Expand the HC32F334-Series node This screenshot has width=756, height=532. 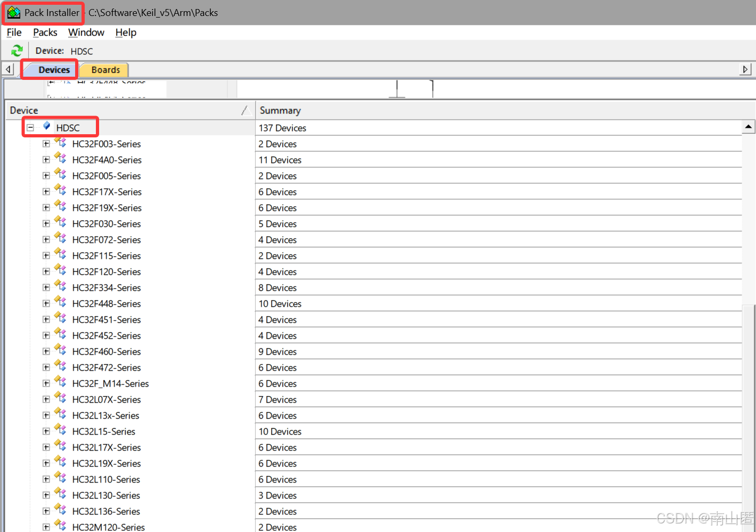(46, 288)
